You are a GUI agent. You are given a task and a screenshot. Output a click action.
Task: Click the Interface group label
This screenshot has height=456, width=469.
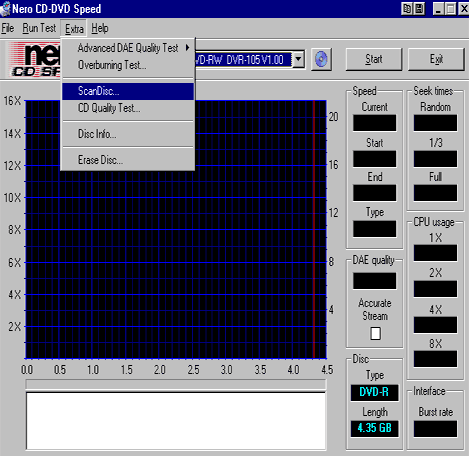coord(429,391)
